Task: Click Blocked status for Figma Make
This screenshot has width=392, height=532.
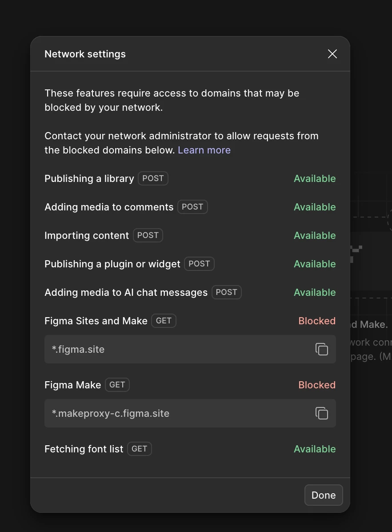Action: tap(317, 385)
